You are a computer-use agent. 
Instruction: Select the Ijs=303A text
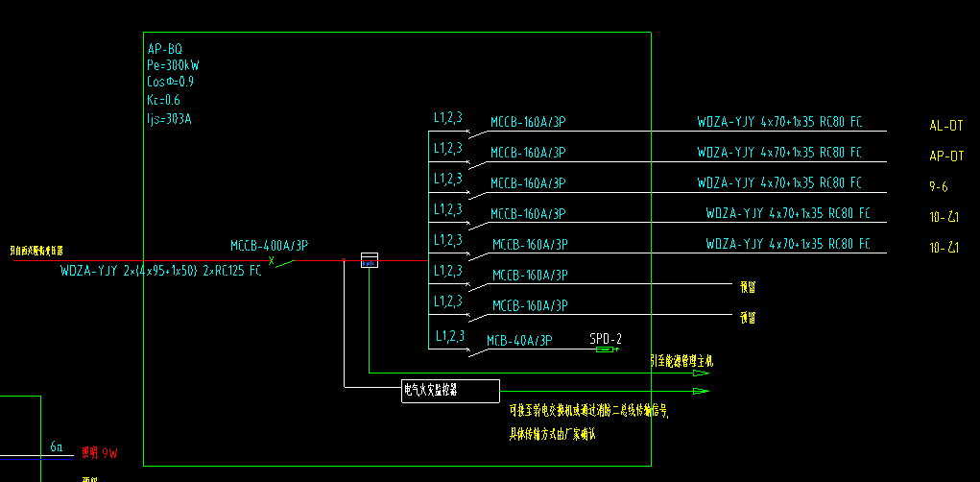pyautogui.click(x=169, y=118)
